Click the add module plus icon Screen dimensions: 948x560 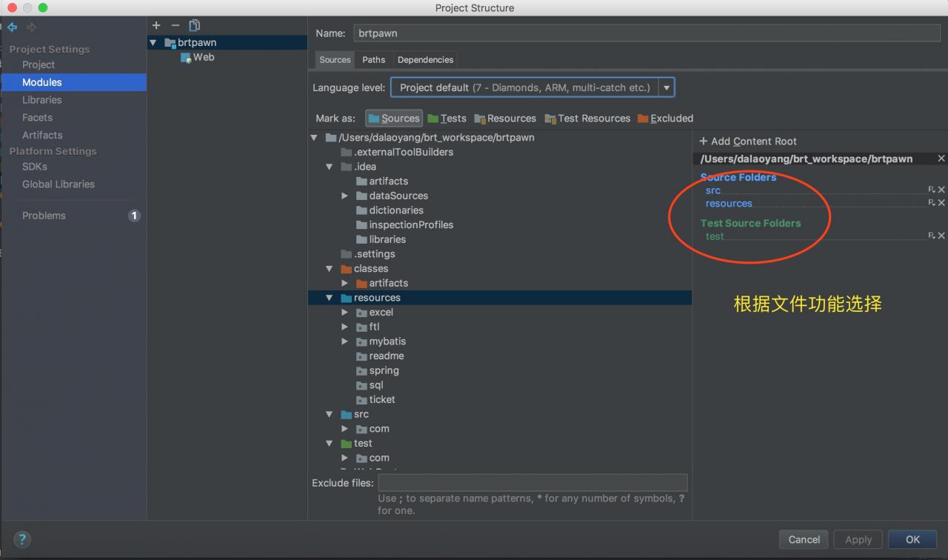pos(156,25)
